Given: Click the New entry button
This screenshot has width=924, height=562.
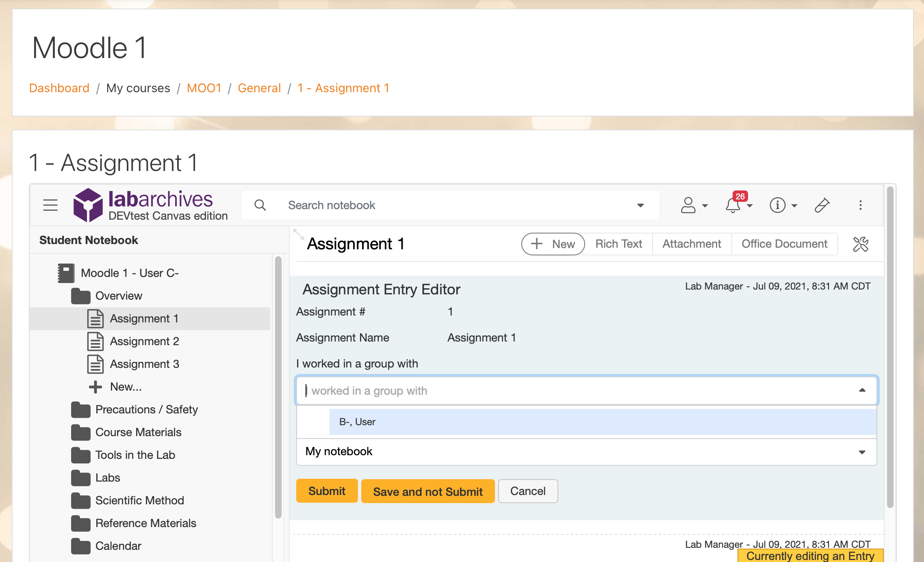Looking at the screenshot, I should pos(553,244).
